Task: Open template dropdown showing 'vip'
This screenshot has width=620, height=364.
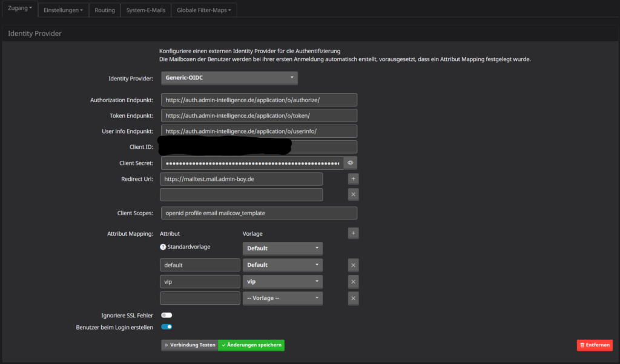Action: point(283,282)
